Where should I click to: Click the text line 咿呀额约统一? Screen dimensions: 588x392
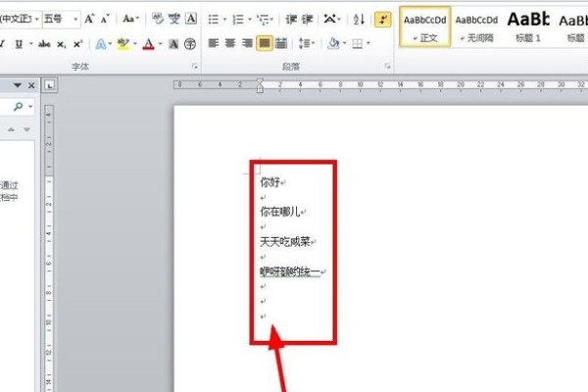click(x=290, y=271)
